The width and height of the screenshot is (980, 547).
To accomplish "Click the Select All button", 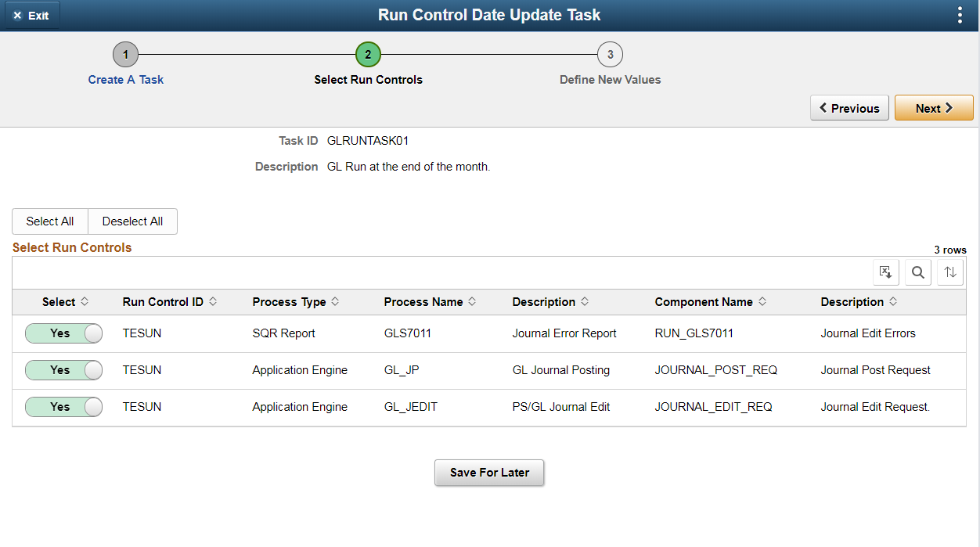I will (50, 221).
